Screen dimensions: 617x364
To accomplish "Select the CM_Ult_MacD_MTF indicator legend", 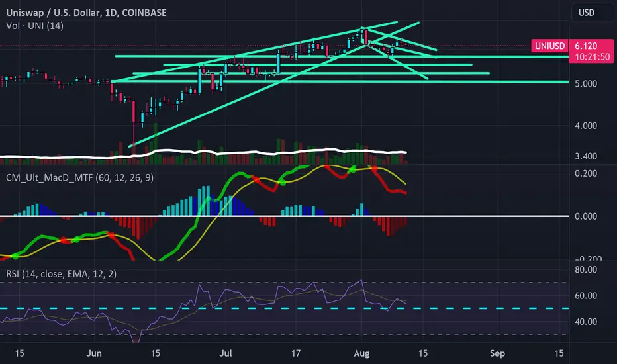I will 79,177.
